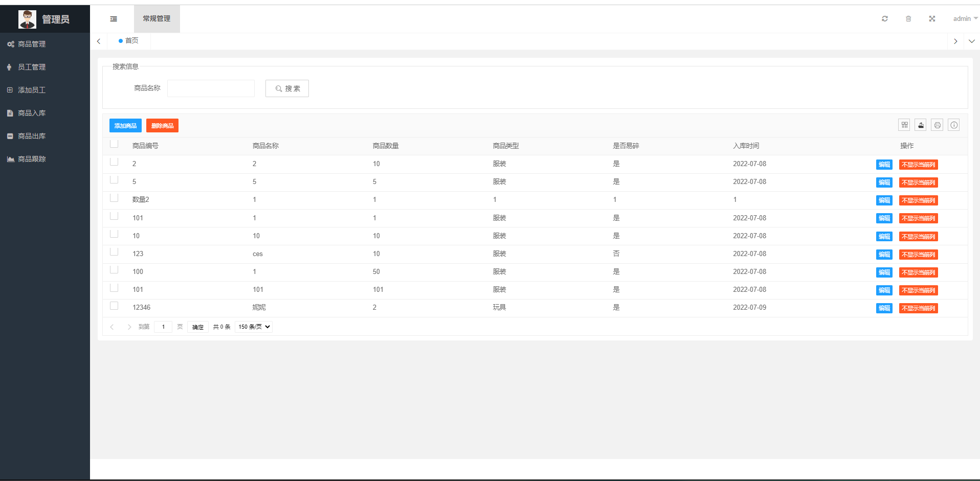
Task: Click the info icon above the table
Action: tap(954, 125)
